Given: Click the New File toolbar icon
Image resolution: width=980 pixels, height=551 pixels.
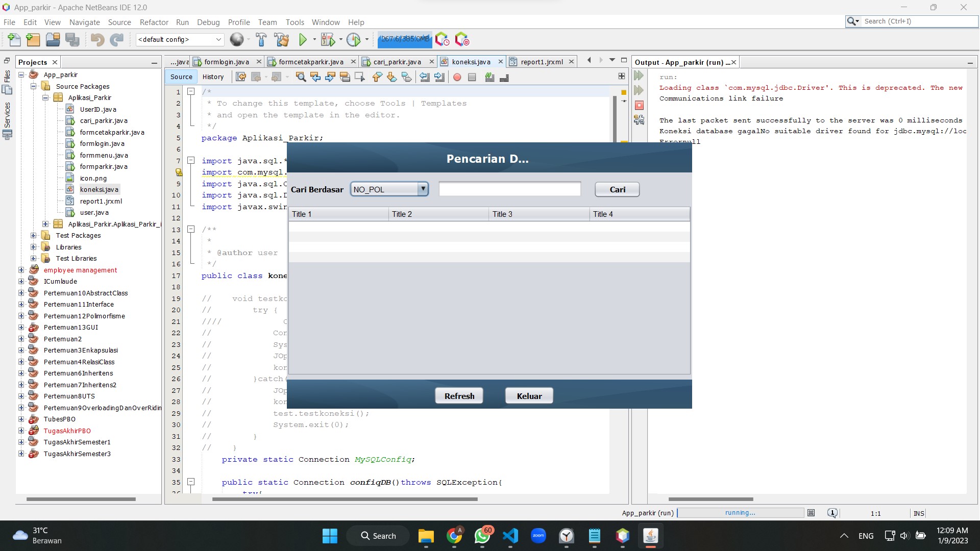Looking at the screenshot, I should point(14,39).
